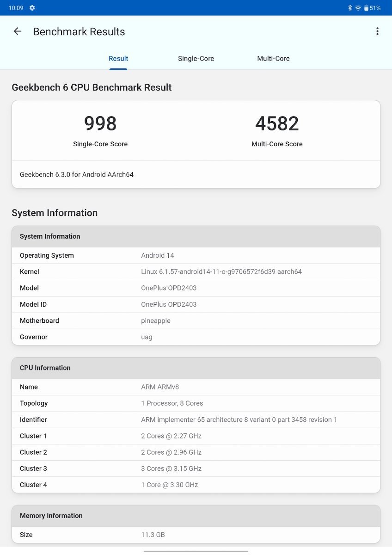Tap Geekbench 6.3.0 for Android AArch64 text
392x555 pixels.
[77, 175]
